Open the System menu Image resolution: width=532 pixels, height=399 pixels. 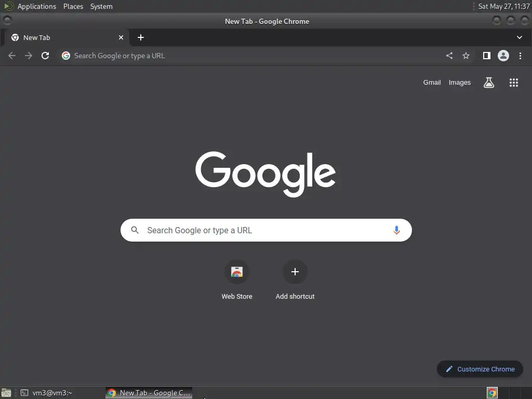click(101, 6)
